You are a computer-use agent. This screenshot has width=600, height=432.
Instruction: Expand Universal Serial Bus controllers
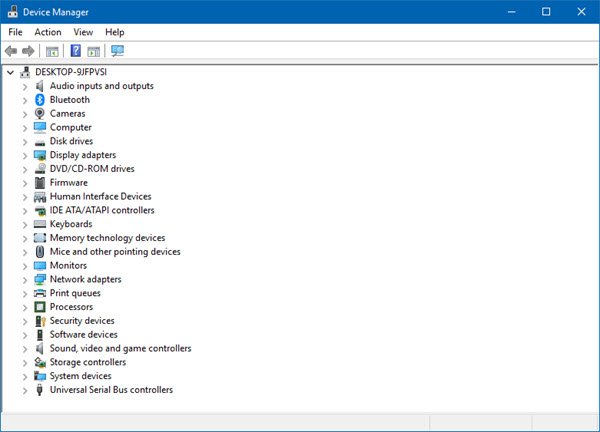point(24,390)
